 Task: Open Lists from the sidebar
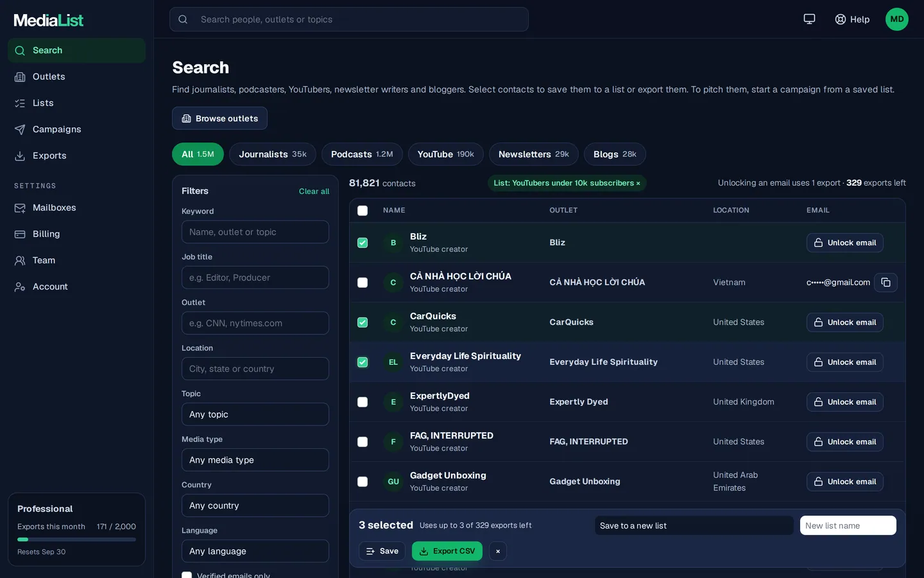[x=76, y=103]
